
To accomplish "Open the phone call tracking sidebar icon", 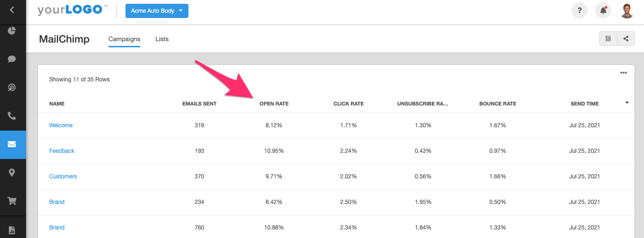I will point(12,116).
